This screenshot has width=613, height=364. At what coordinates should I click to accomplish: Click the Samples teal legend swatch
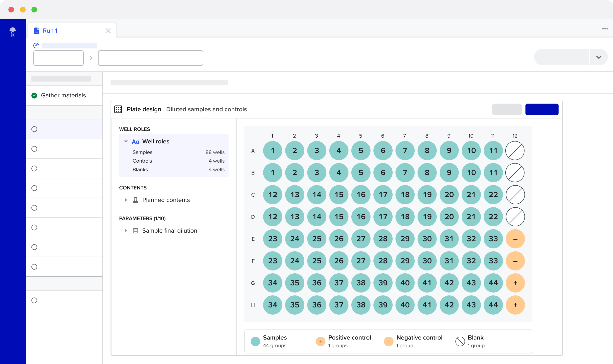click(255, 341)
